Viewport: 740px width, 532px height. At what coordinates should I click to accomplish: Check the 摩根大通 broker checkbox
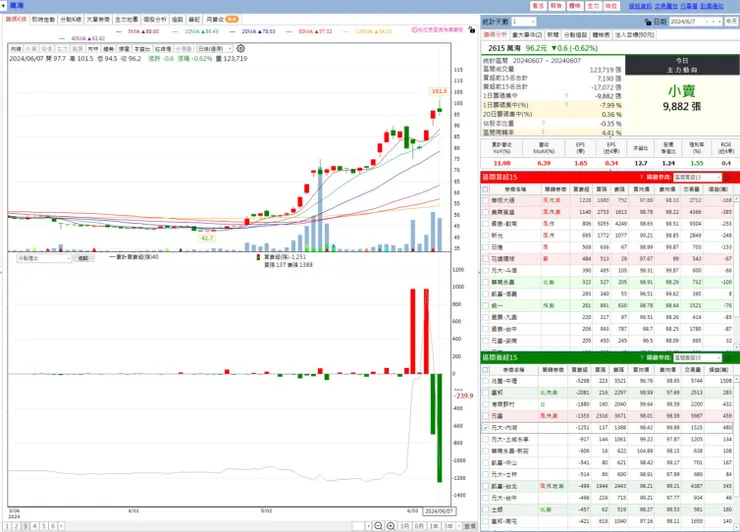[486, 201]
